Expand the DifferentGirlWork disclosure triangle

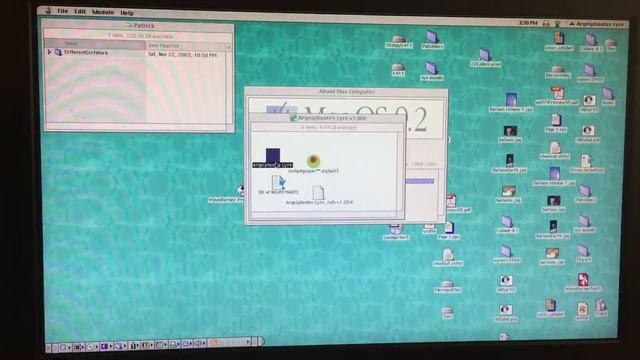coord(49,52)
